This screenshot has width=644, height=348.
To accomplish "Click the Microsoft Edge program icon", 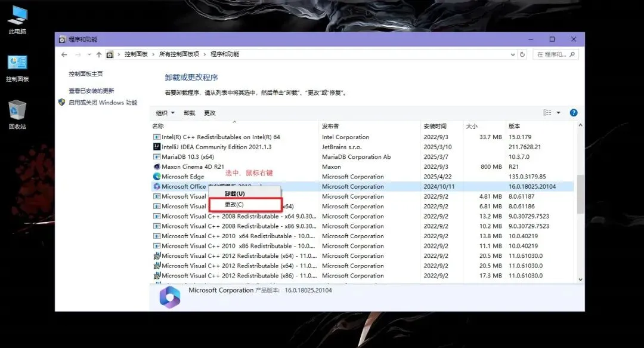I will click(156, 177).
